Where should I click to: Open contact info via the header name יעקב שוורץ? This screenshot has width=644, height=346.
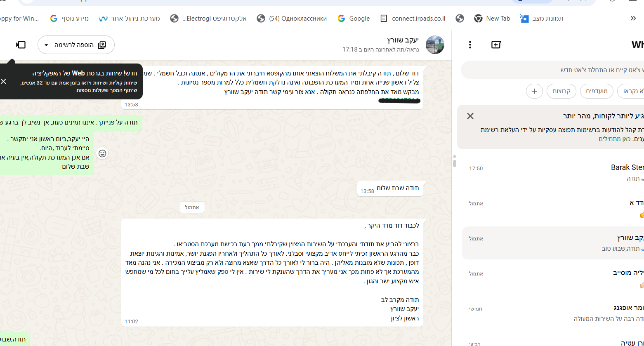pyautogui.click(x=403, y=40)
